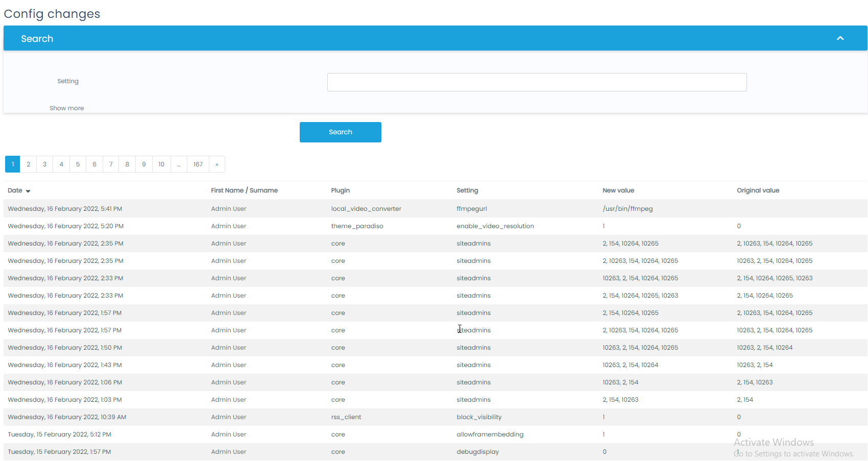868x461 pixels.
Task: Select page 10 in the pager
Action: [x=161, y=164]
